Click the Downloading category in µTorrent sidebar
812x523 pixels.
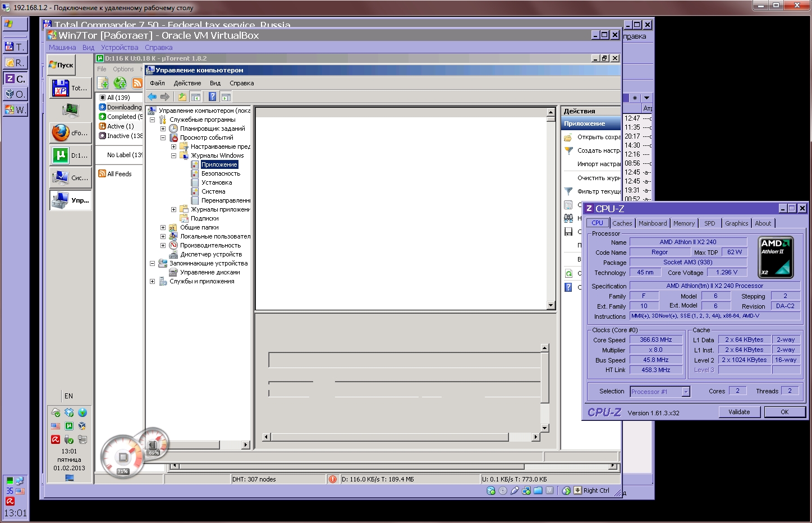click(124, 107)
